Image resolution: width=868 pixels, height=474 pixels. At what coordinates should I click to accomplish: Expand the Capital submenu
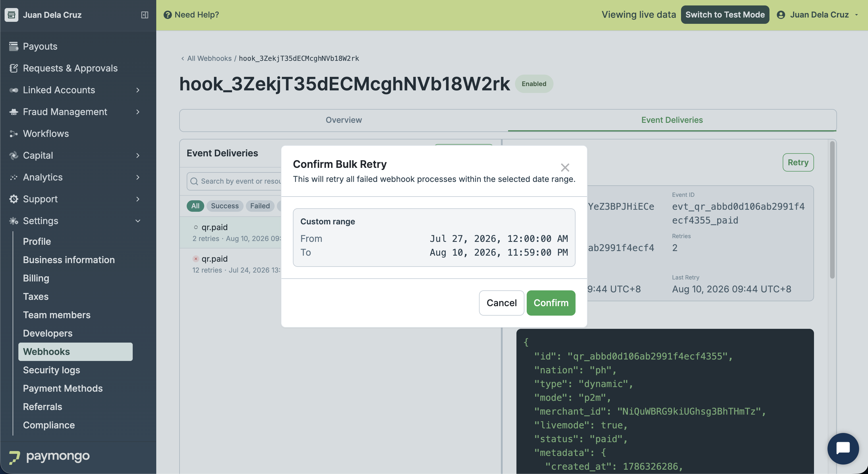tap(138, 156)
